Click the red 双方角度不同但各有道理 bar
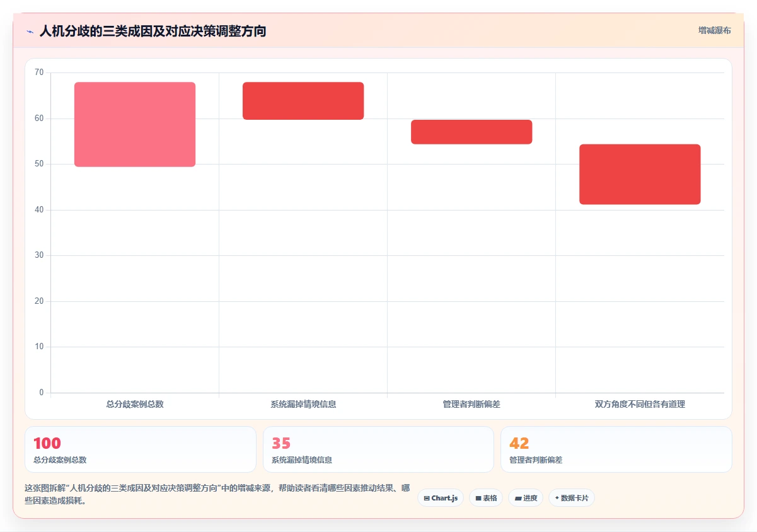757x532 pixels. [640, 174]
